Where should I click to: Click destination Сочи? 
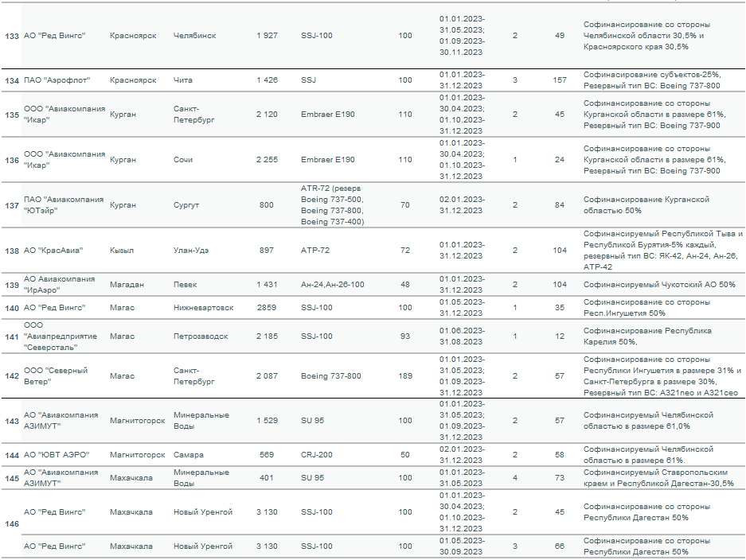coord(183,160)
